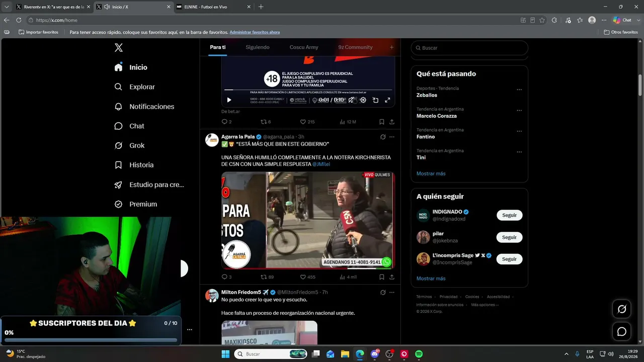Seek in the video progress bar
This screenshot has height=362, width=644.
pyautogui.click(x=308, y=90)
